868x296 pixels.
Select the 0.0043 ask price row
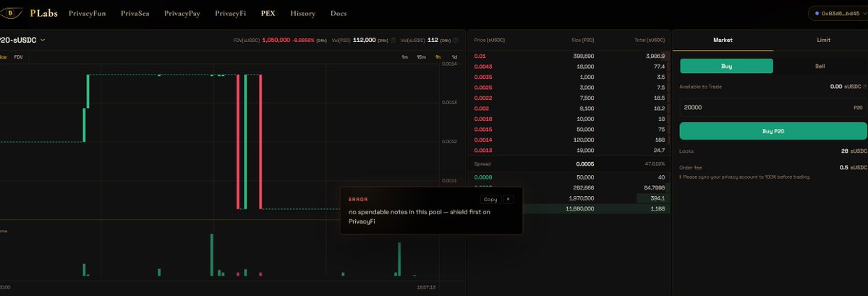(569, 67)
